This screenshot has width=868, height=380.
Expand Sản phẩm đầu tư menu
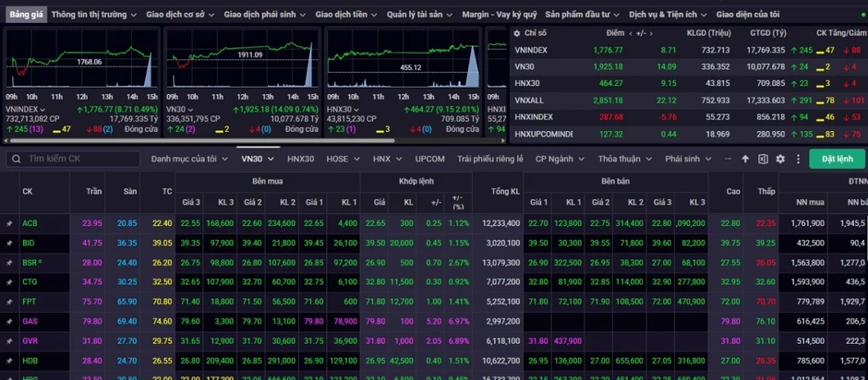[x=582, y=15]
